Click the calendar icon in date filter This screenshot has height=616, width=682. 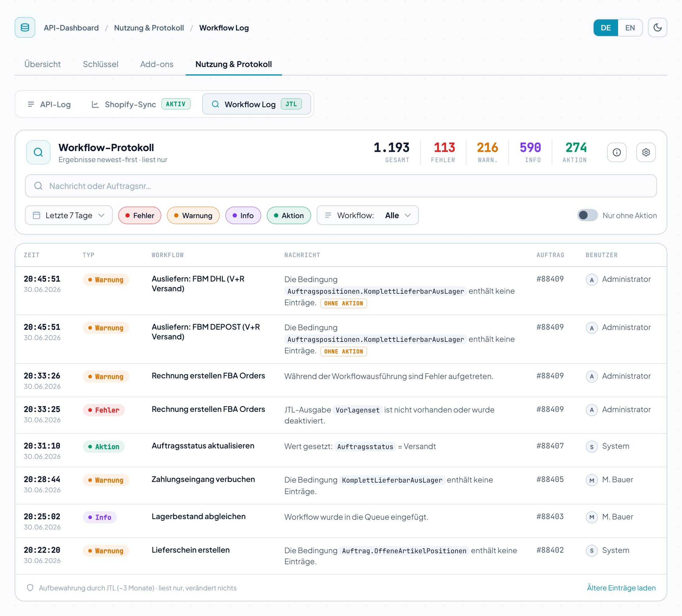pos(37,215)
